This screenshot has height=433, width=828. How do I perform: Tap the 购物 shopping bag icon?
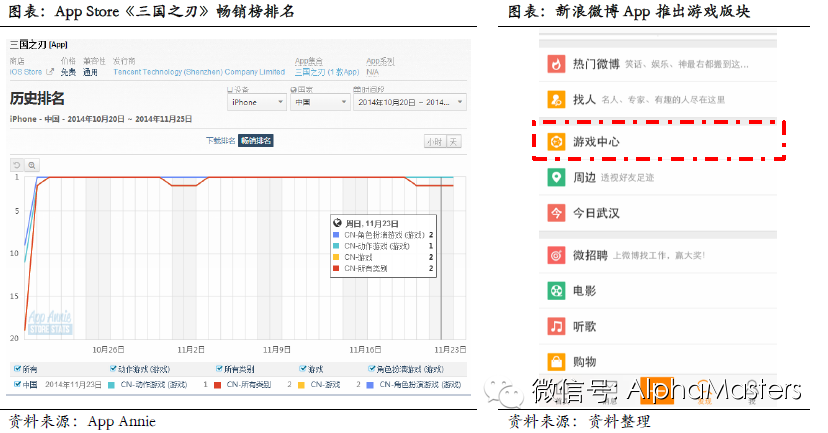pos(556,362)
